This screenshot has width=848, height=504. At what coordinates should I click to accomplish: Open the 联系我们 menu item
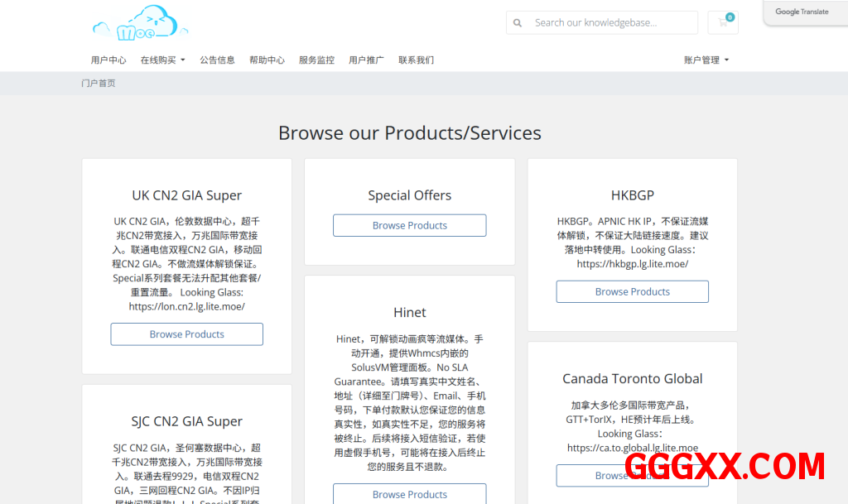pyautogui.click(x=416, y=60)
